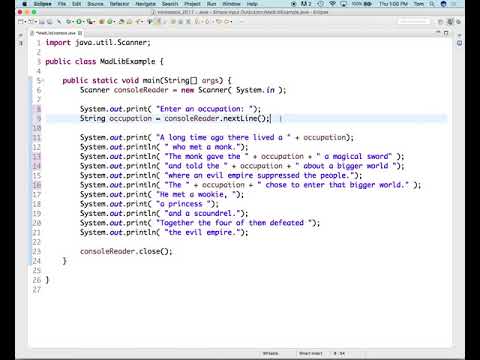Click the Run External Tools icon
Image resolution: width=480 pixels, height=360 pixels.
tap(89, 22)
